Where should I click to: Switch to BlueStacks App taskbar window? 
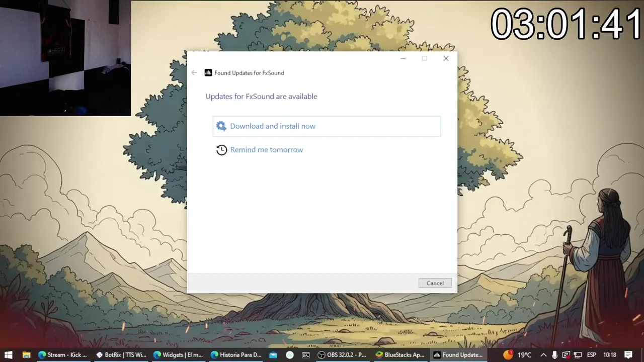(400, 355)
